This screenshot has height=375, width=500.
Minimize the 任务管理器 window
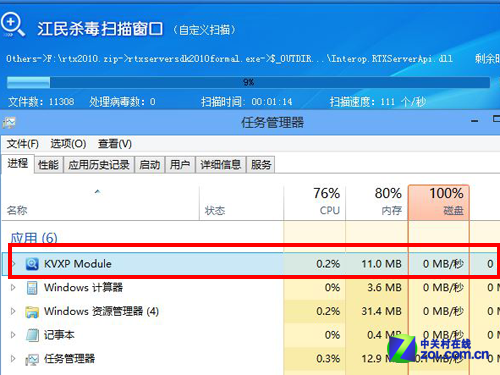point(475,121)
